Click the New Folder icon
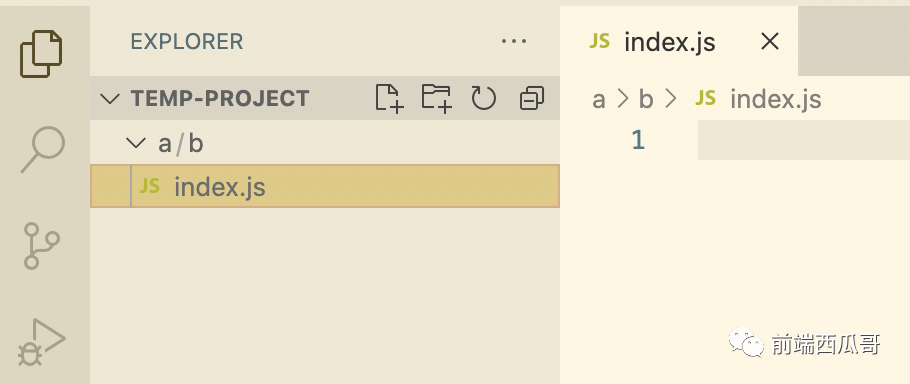Image resolution: width=910 pixels, height=384 pixels. point(436,98)
